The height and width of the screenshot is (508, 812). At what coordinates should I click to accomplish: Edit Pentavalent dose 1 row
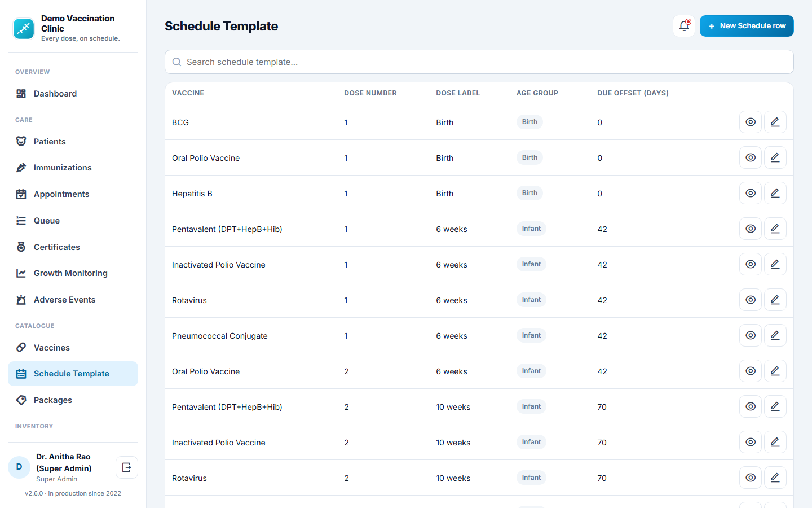775,229
